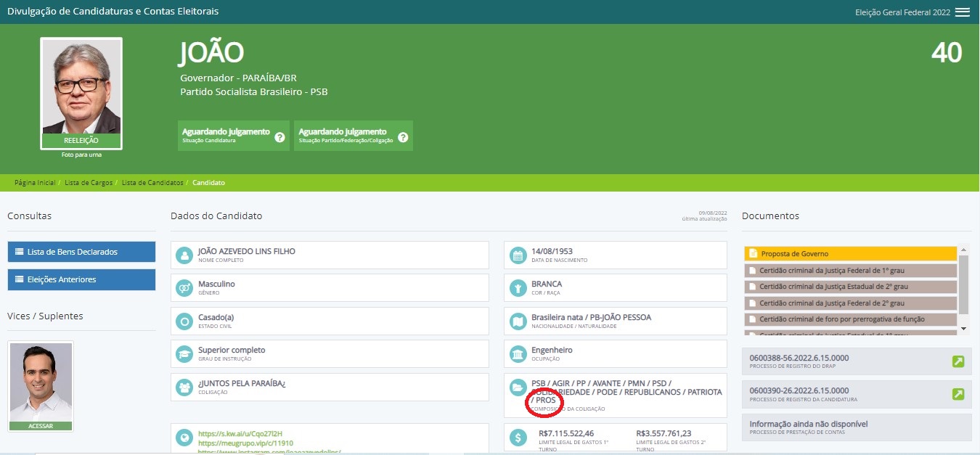Click the document icon on Proposta de Governo
The height and width of the screenshot is (455, 980).
(753, 254)
